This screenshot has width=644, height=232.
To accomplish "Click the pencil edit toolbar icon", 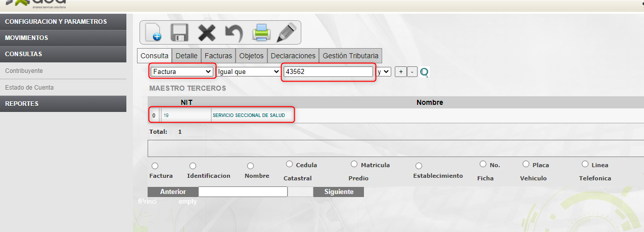I will coord(286,32).
